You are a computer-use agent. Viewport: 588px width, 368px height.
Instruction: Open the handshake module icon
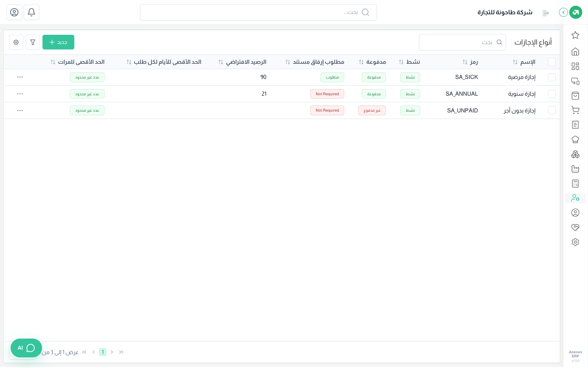(575, 227)
